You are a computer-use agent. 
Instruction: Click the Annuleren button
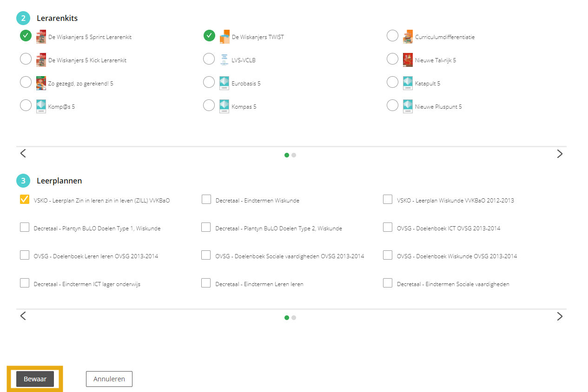(109, 379)
